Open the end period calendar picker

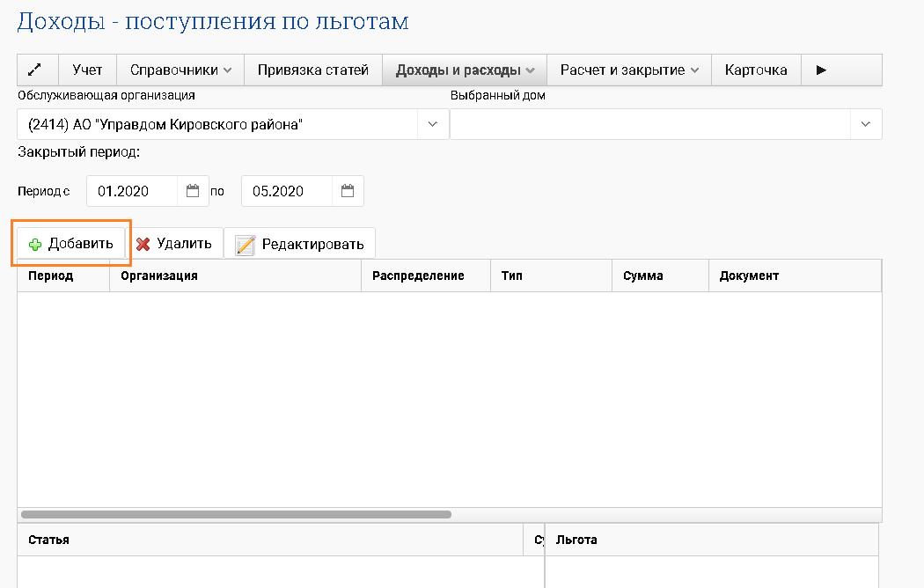click(x=348, y=191)
